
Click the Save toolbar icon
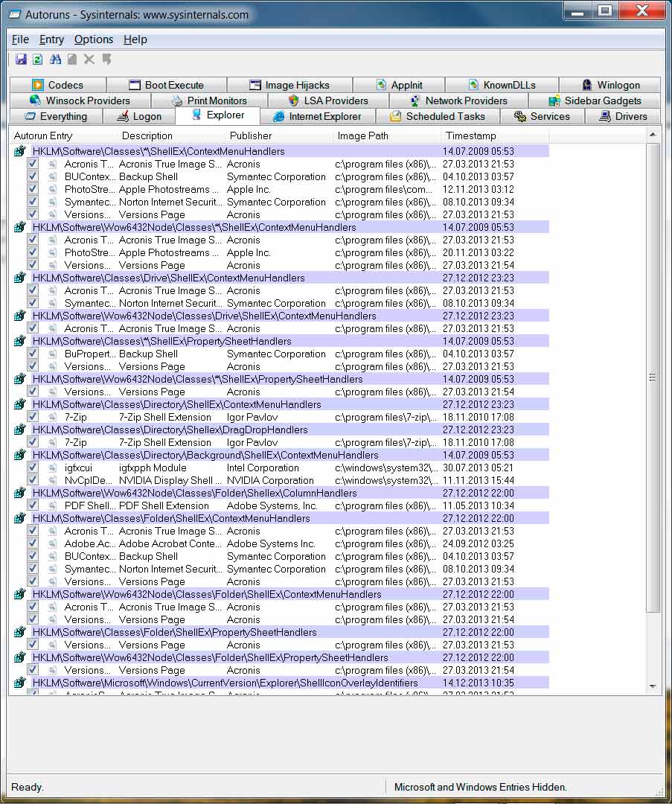tap(21, 60)
